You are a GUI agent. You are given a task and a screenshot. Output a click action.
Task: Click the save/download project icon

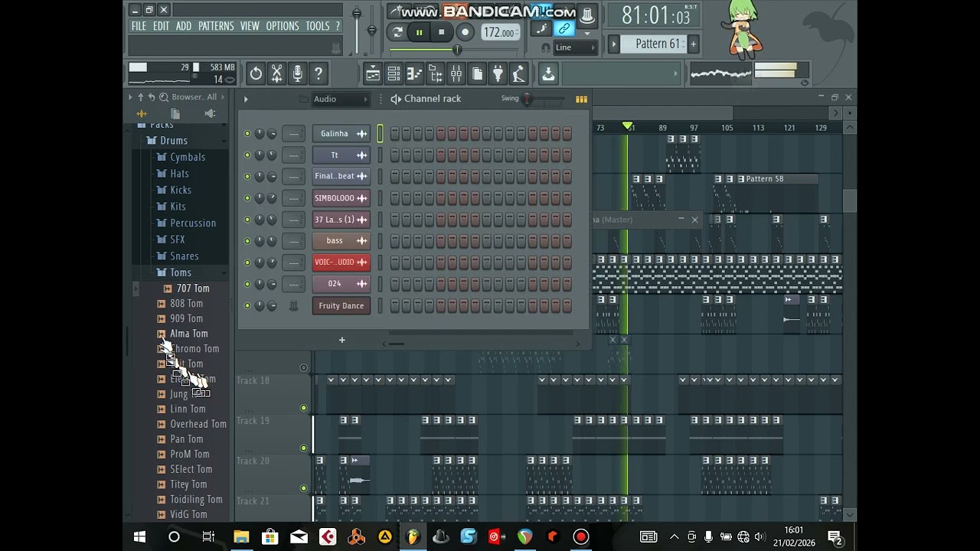coord(548,74)
